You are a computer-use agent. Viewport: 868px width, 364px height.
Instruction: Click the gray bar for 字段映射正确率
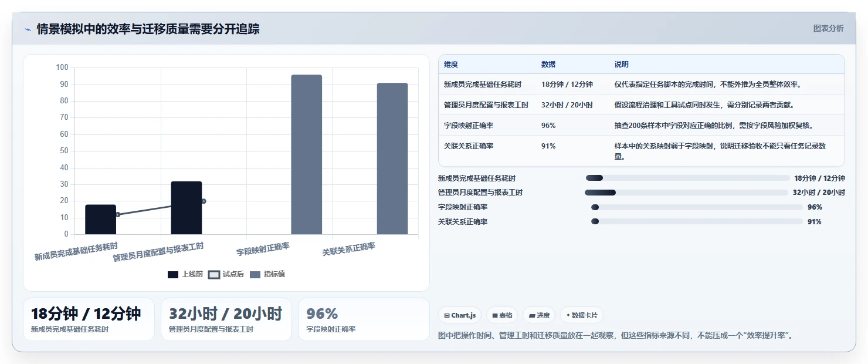[x=307, y=154]
